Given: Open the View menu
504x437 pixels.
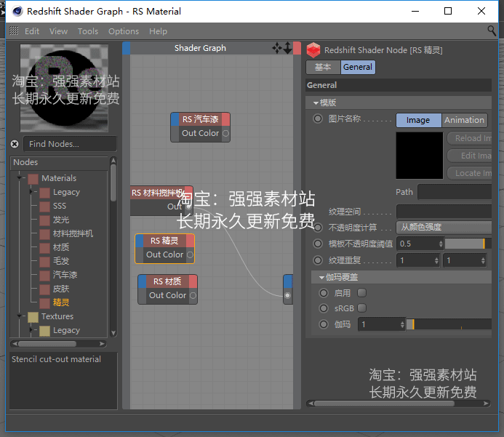Looking at the screenshot, I should 58,31.
